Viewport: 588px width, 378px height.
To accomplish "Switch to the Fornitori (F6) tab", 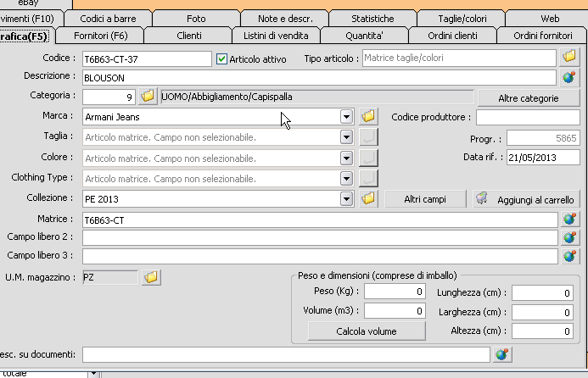I will pyautogui.click(x=100, y=36).
